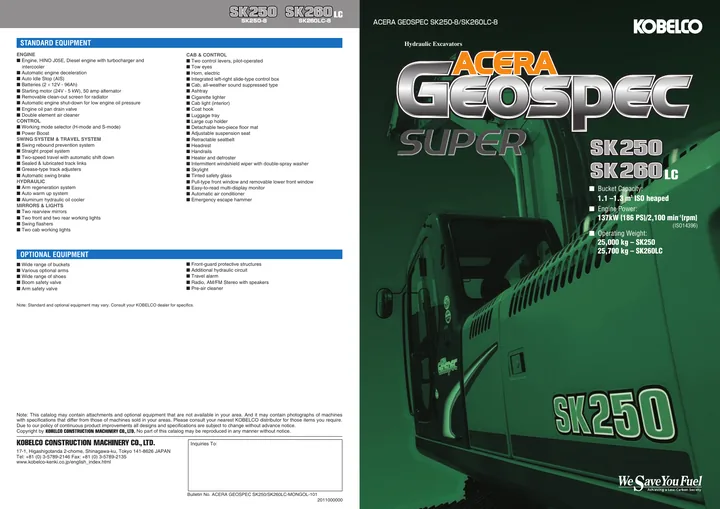Click 'ACERA GEOSPEC SK250-8/SK260LC-8' cover header
Image resolution: width=720 pixels, height=509 pixels.
click(435, 22)
